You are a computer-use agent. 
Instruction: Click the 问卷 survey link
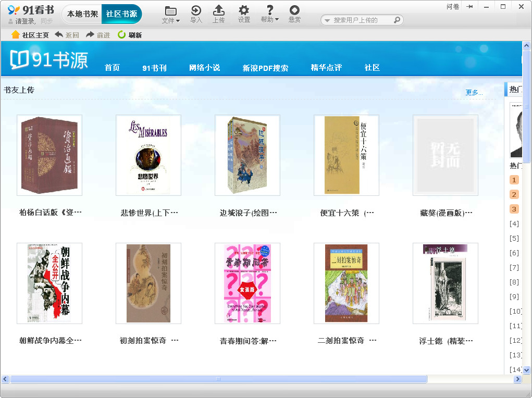point(453,6)
